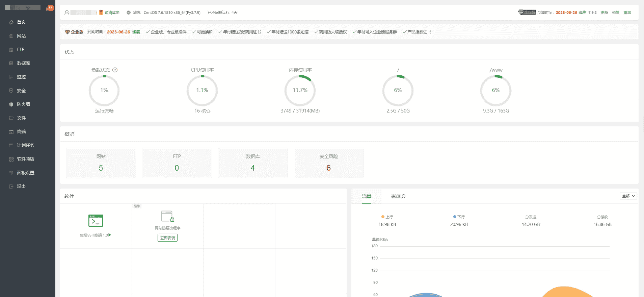Click the 内存使用率 11.7% gauge
Screen dimensions: 644x297
pyautogui.click(x=300, y=90)
